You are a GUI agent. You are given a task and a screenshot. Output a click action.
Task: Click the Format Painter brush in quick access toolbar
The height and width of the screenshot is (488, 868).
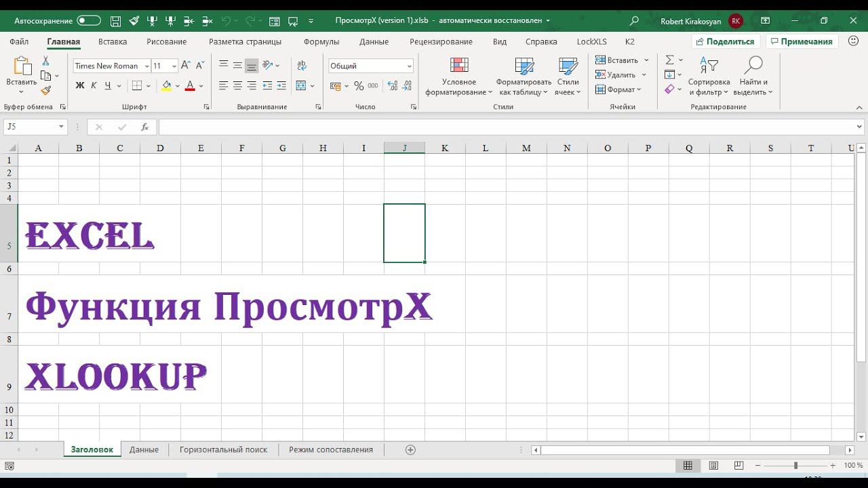point(134,21)
